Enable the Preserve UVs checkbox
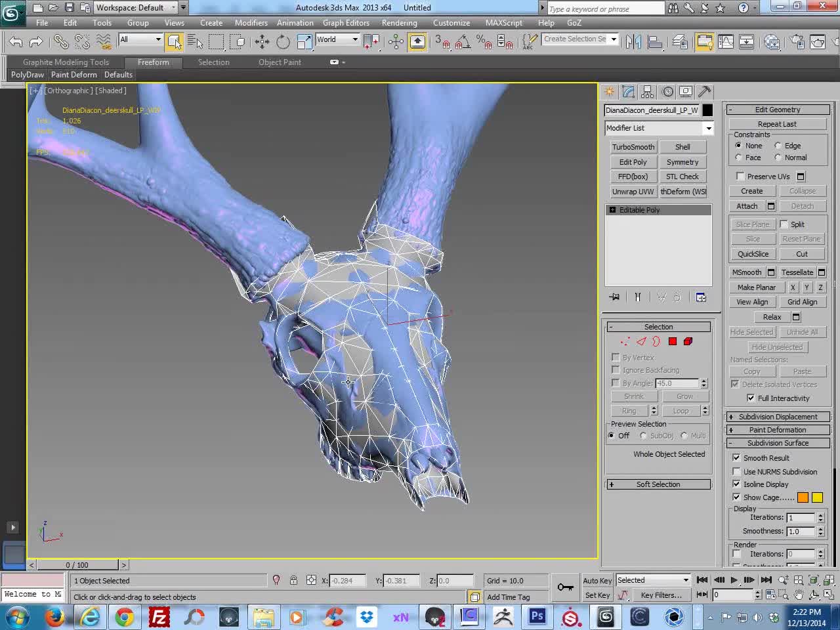The image size is (840, 630). pos(740,176)
